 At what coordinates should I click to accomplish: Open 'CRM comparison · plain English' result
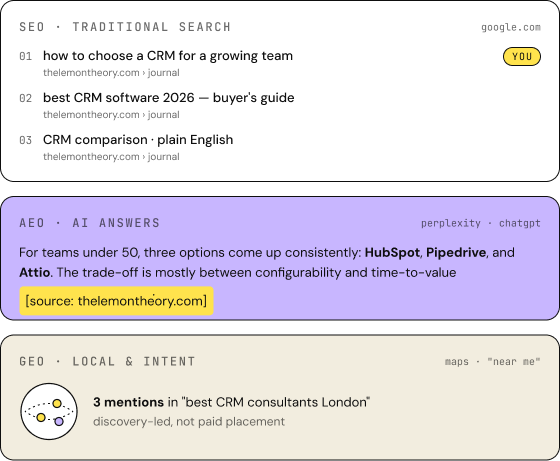point(138,140)
